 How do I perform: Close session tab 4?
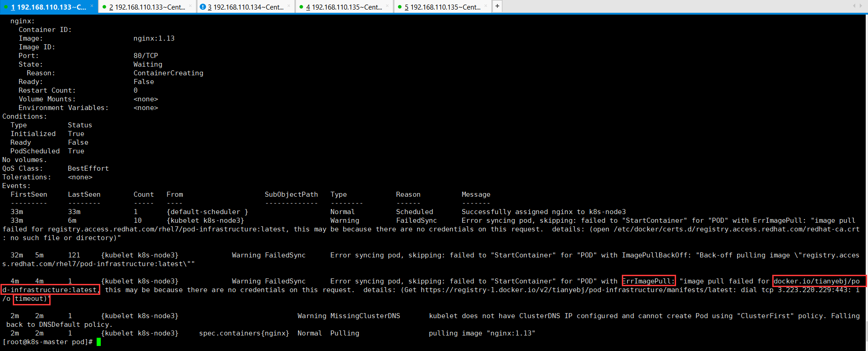pyautogui.click(x=387, y=6)
